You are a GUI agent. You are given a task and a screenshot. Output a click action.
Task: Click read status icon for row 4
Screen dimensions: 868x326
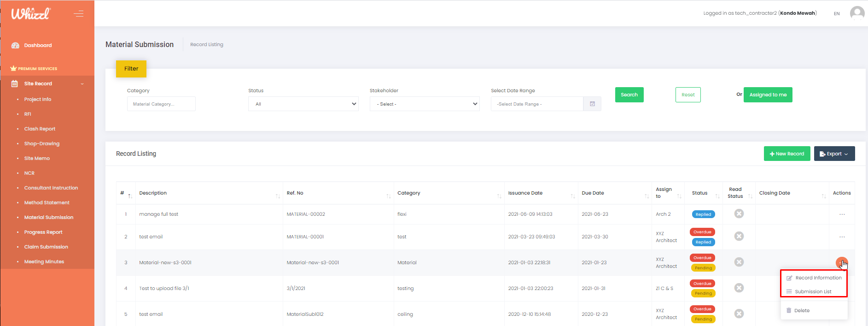coord(739,288)
